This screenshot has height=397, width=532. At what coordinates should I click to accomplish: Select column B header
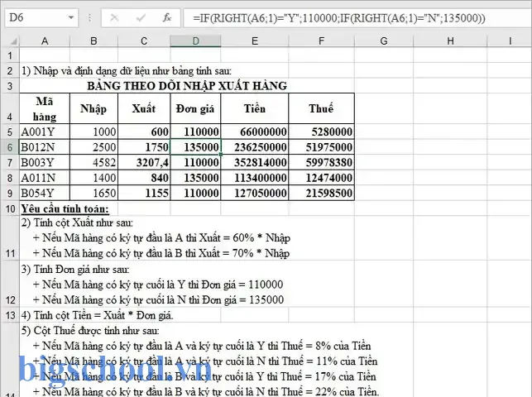(94, 41)
